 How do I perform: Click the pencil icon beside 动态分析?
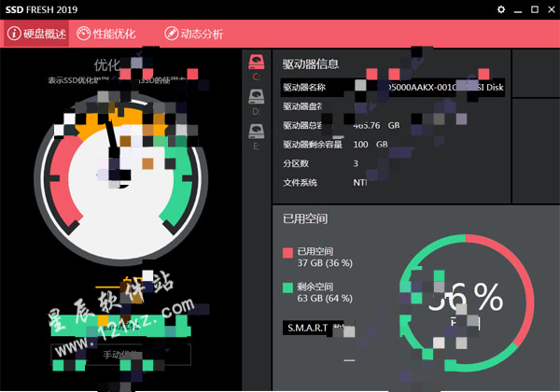pos(171,34)
